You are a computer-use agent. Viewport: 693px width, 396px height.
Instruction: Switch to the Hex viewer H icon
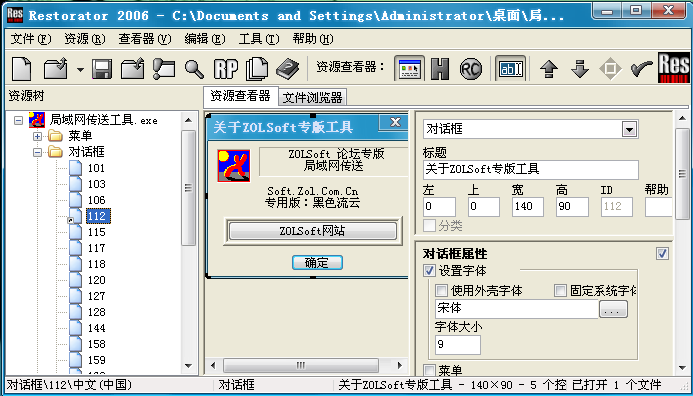440,69
